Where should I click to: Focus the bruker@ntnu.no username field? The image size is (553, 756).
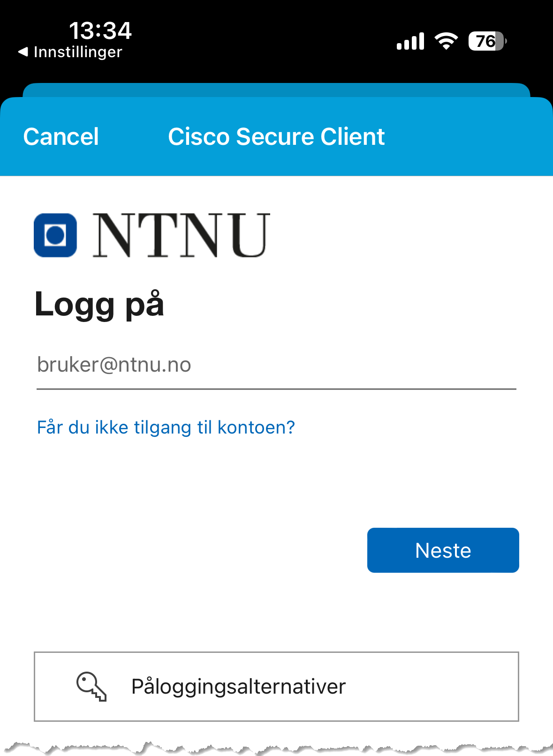click(276, 365)
